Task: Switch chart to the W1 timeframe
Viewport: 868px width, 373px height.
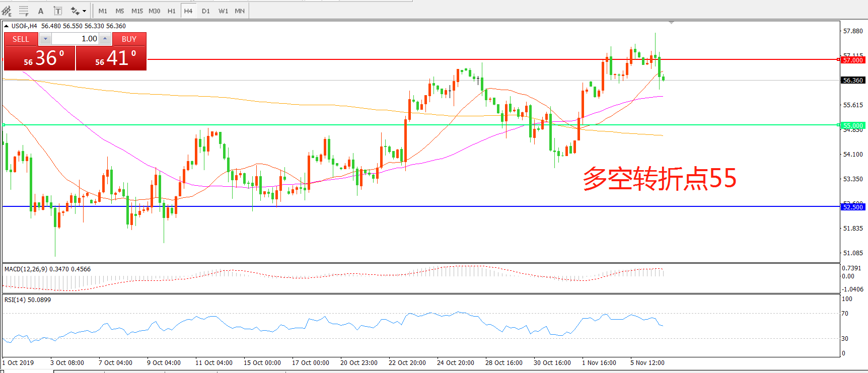Action: (223, 11)
